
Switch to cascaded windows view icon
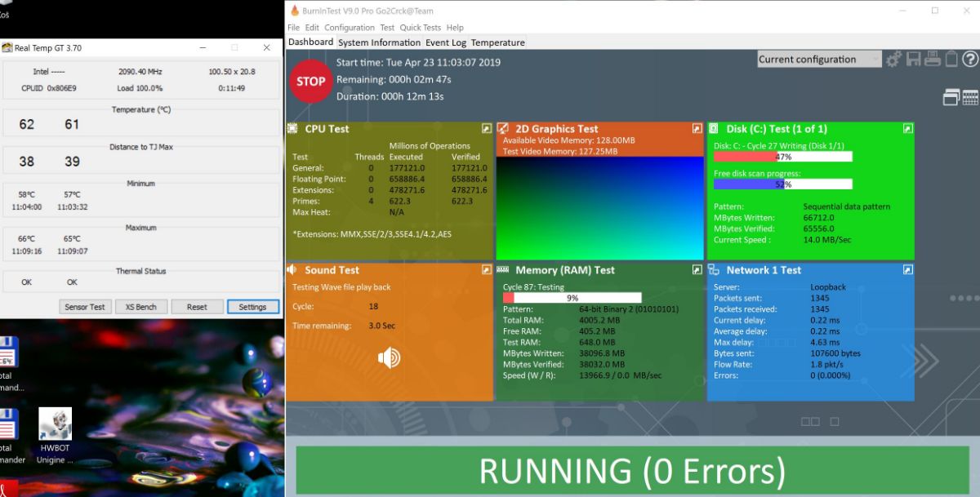click(x=951, y=98)
